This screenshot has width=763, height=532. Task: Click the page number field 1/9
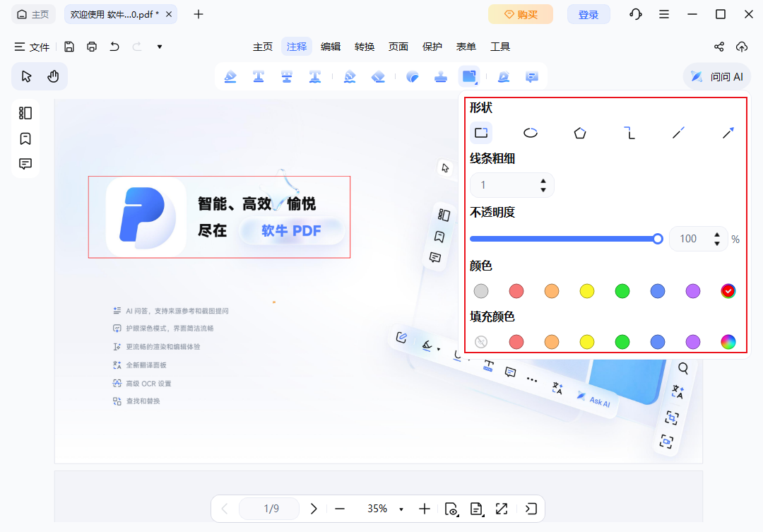(x=269, y=509)
